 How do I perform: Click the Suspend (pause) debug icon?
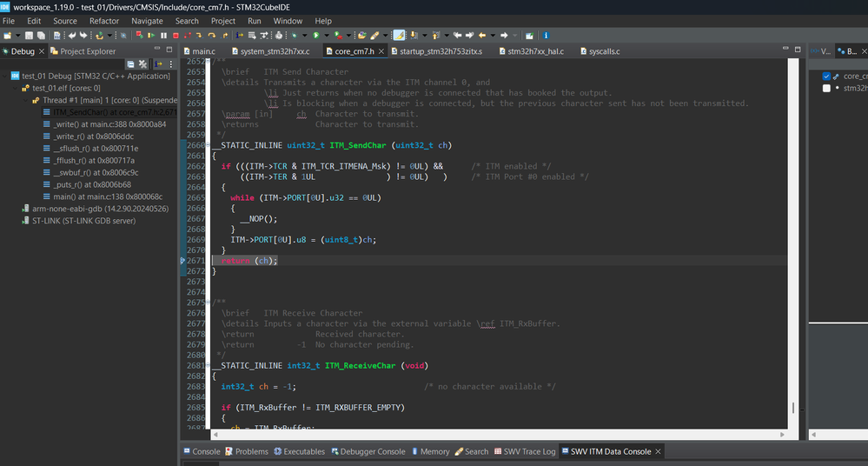tap(163, 36)
